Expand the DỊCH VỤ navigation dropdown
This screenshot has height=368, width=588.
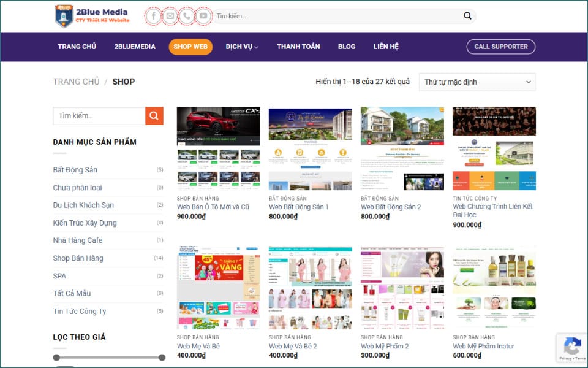(x=241, y=46)
